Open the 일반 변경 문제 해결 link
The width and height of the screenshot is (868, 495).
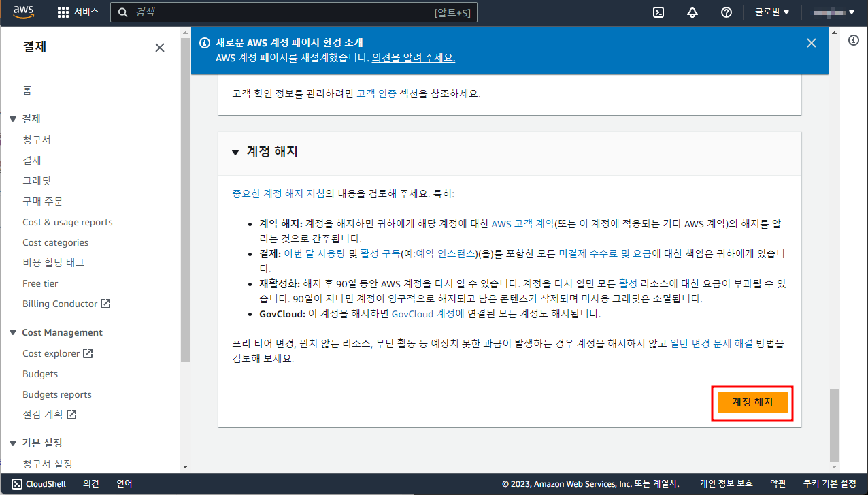[711, 344]
